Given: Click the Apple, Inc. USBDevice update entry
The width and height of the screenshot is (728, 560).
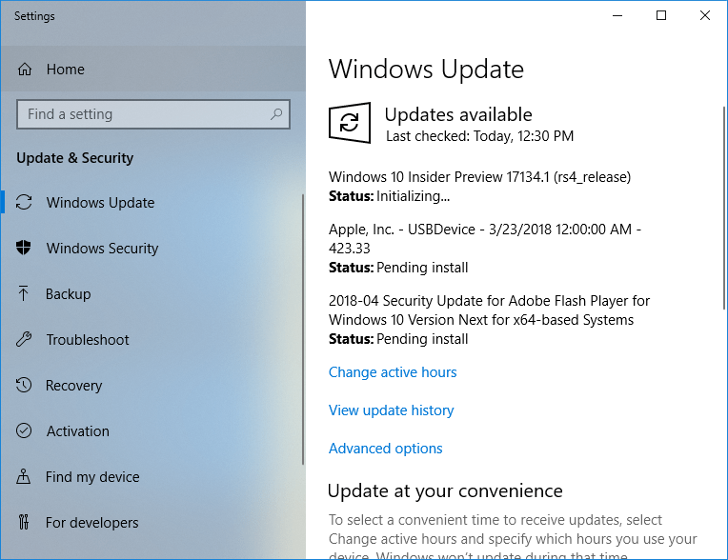Looking at the screenshot, I should (485, 238).
